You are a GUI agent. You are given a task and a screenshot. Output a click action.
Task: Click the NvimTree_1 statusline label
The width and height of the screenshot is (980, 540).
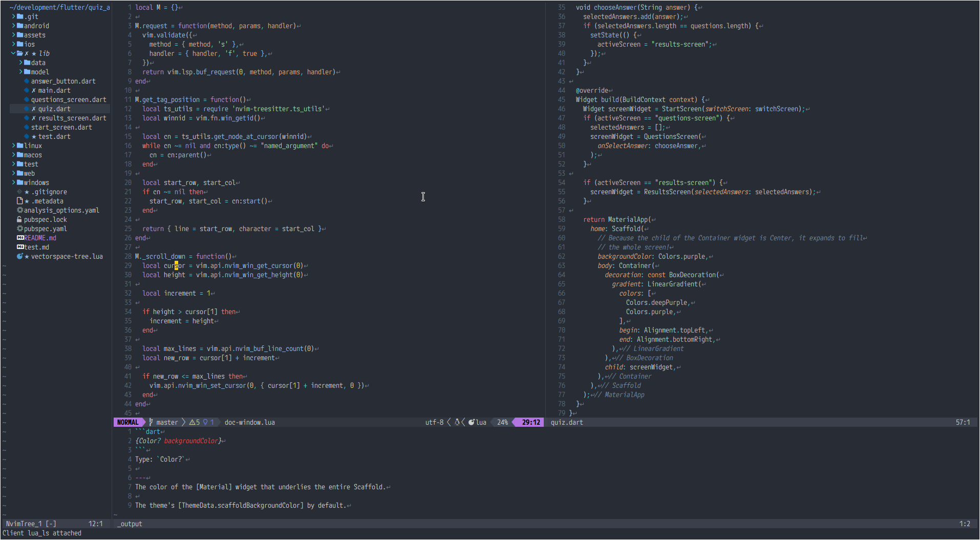pyautogui.click(x=31, y=524)
